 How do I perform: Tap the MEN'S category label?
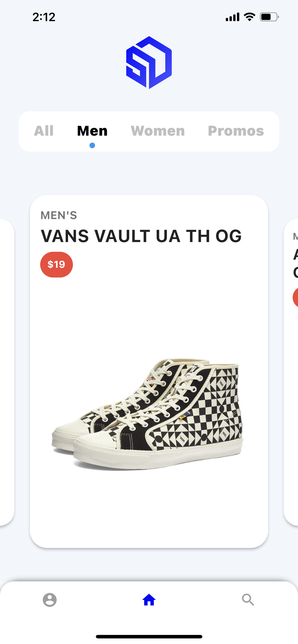(59, 215)
